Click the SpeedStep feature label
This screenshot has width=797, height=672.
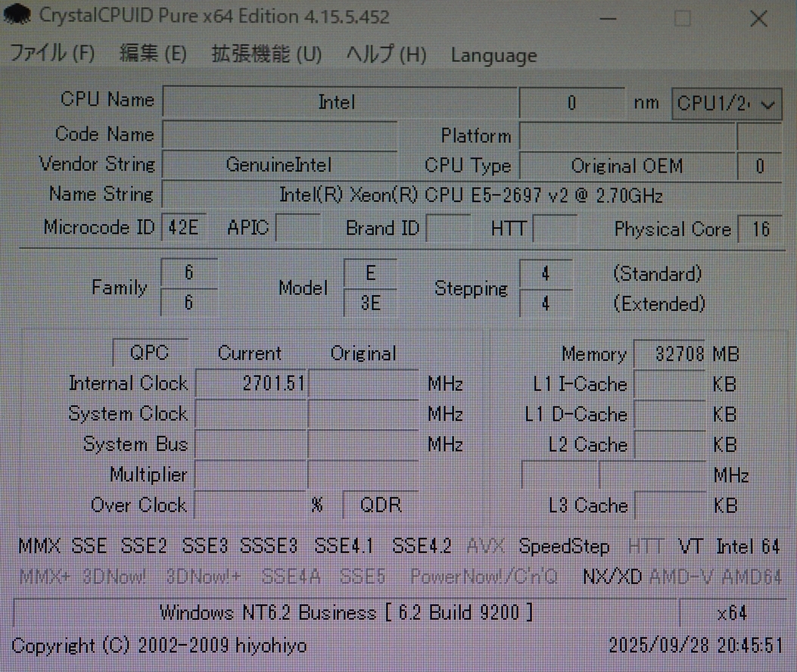[x=564, y=546]
